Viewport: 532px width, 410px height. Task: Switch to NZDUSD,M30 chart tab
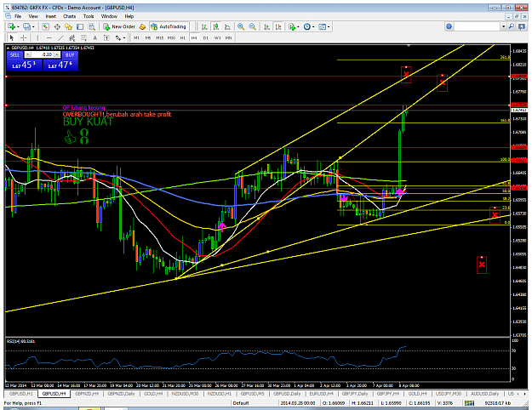tap(186, 394)
